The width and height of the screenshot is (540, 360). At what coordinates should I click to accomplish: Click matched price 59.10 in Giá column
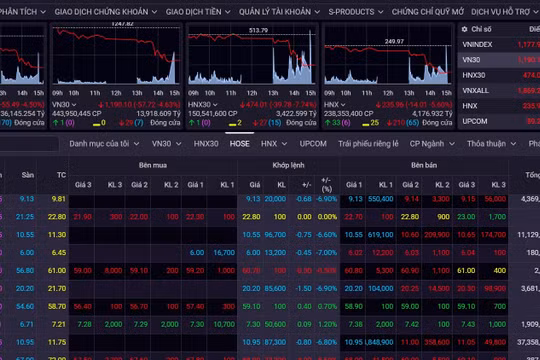coord(251,306)
